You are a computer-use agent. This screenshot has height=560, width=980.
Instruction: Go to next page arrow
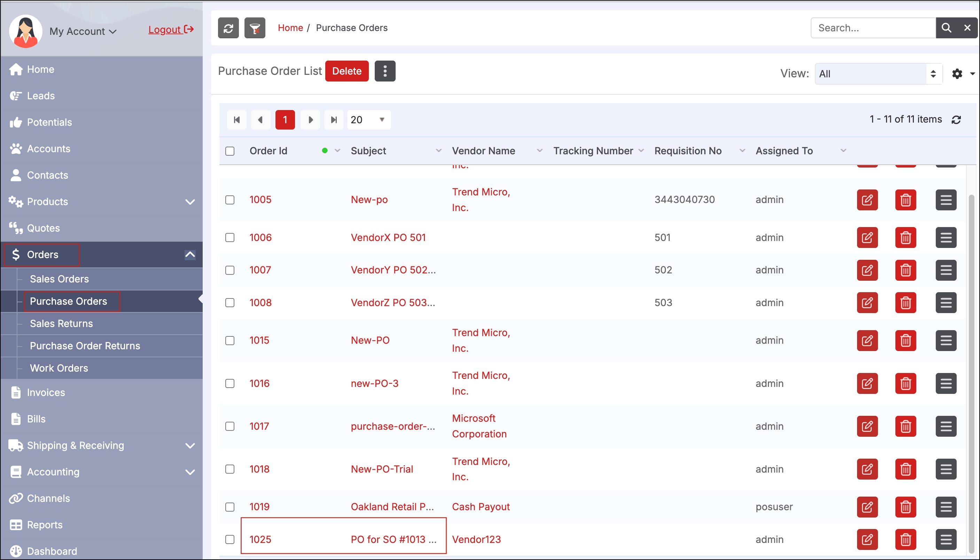tap(310, 119)
